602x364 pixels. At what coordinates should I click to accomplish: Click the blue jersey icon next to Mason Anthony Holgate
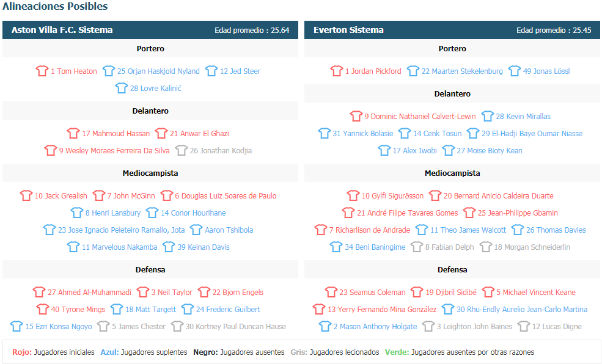tap(325, 326)
